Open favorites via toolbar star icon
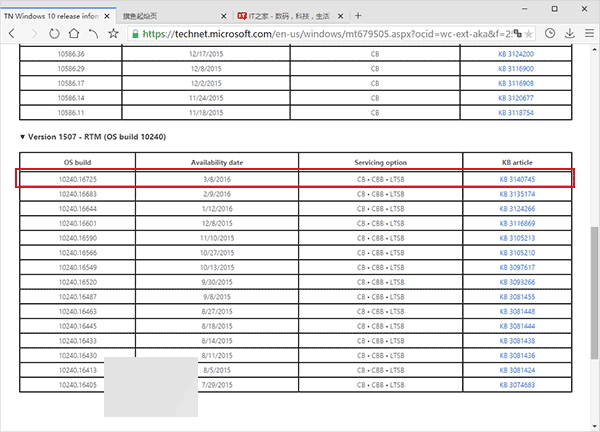The width and height of the screenshot is (600, 432). coord(113,34)
